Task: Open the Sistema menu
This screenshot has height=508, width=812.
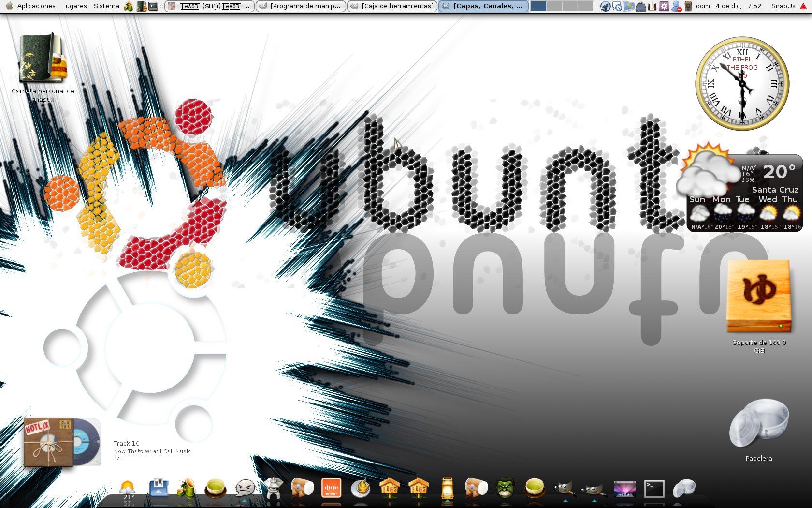Action: [106, 6]
